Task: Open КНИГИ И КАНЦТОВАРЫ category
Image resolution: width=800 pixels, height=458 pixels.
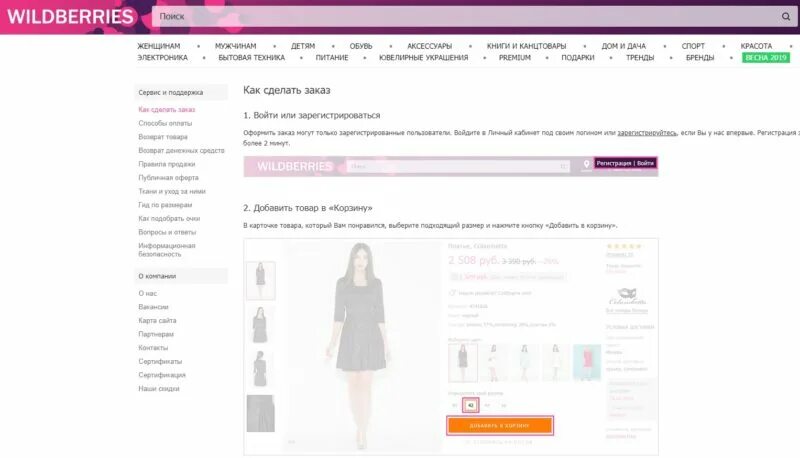Action: pyautogui.click(x=527, y=46)
